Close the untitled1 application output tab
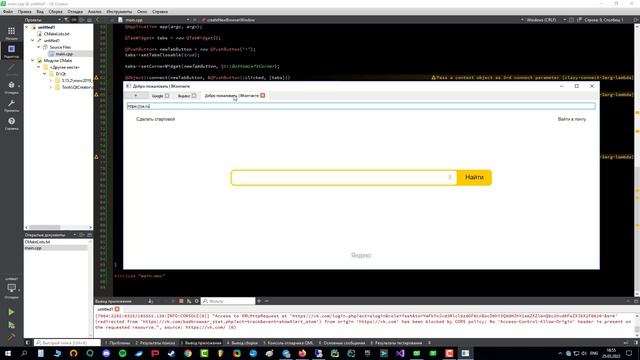640x360 pixels. coord(117,309)
